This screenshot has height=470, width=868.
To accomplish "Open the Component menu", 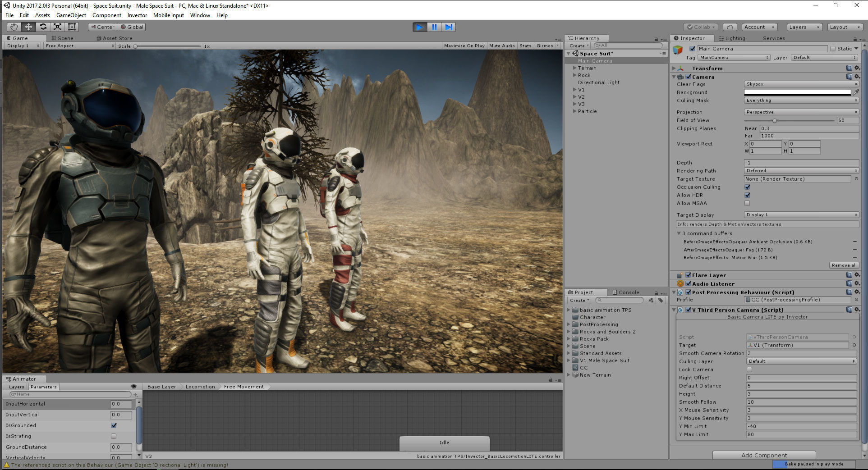I will 107,15.
